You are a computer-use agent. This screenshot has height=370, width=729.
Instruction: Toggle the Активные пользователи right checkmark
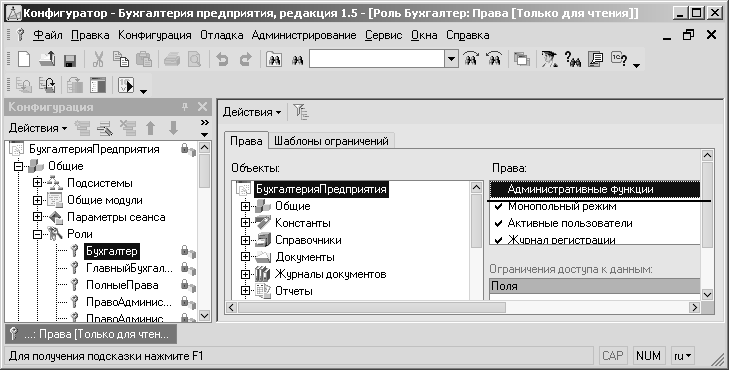[499, 224]
